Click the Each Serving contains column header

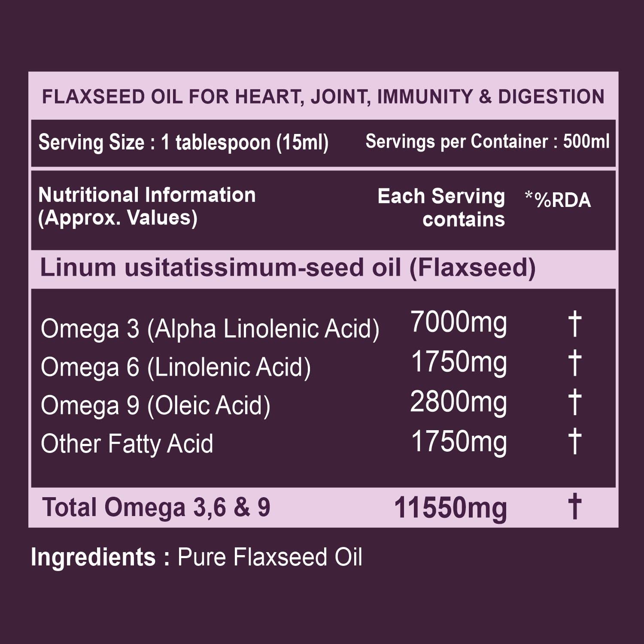[441, 207]
